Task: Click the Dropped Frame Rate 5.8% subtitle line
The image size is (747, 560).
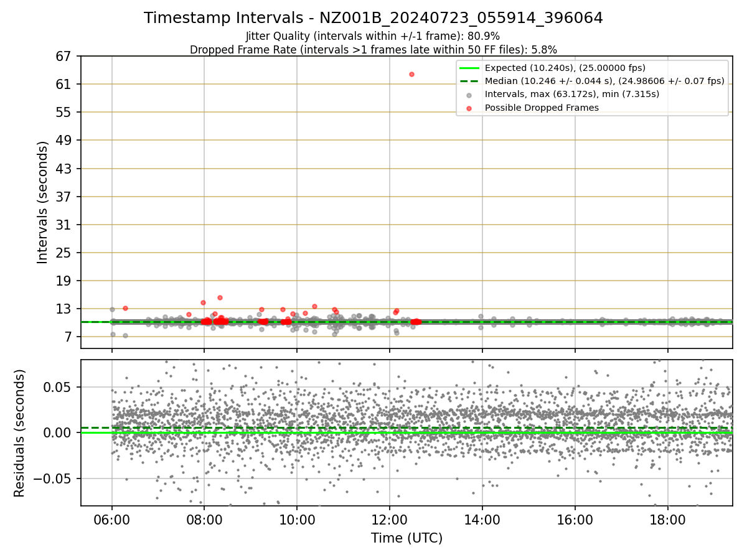Action: tap(373, 49)
